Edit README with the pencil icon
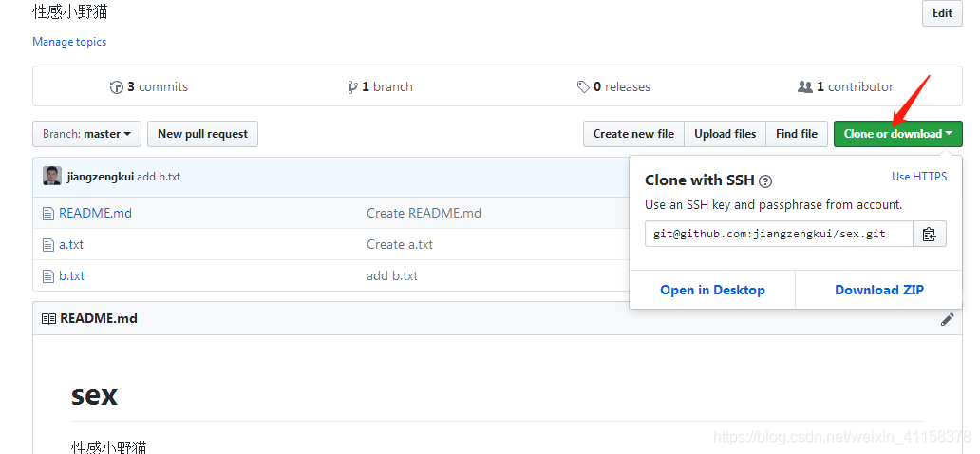The width and height of the screenshot is (980, 454). pyautogui.click(x=947, y=319)
